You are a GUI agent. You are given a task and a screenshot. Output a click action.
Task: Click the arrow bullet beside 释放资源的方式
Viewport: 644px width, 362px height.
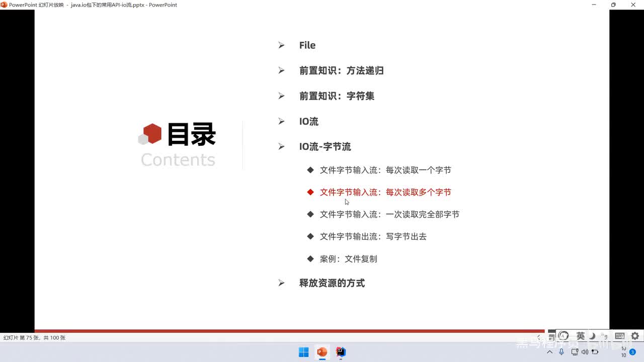(281, 283)
